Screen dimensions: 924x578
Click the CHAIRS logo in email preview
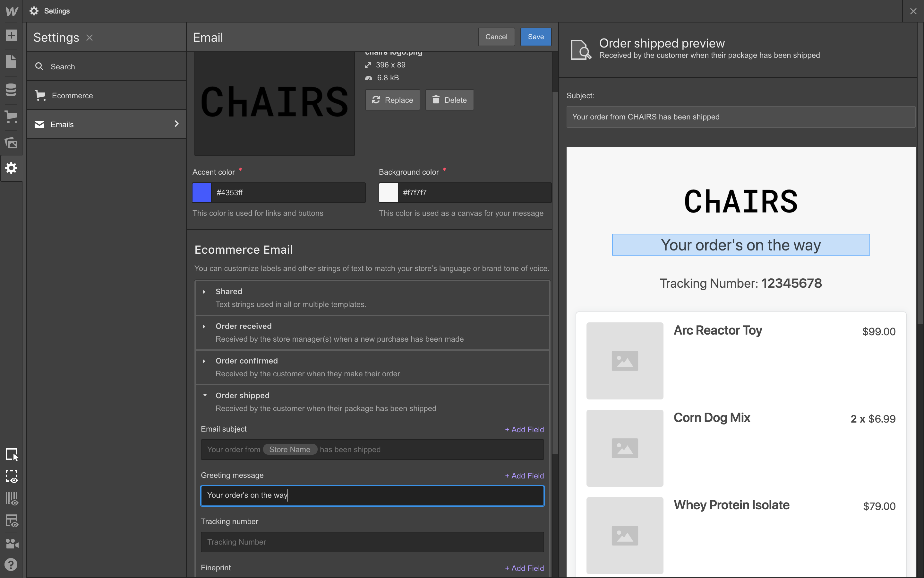click(x=741, y=201)
